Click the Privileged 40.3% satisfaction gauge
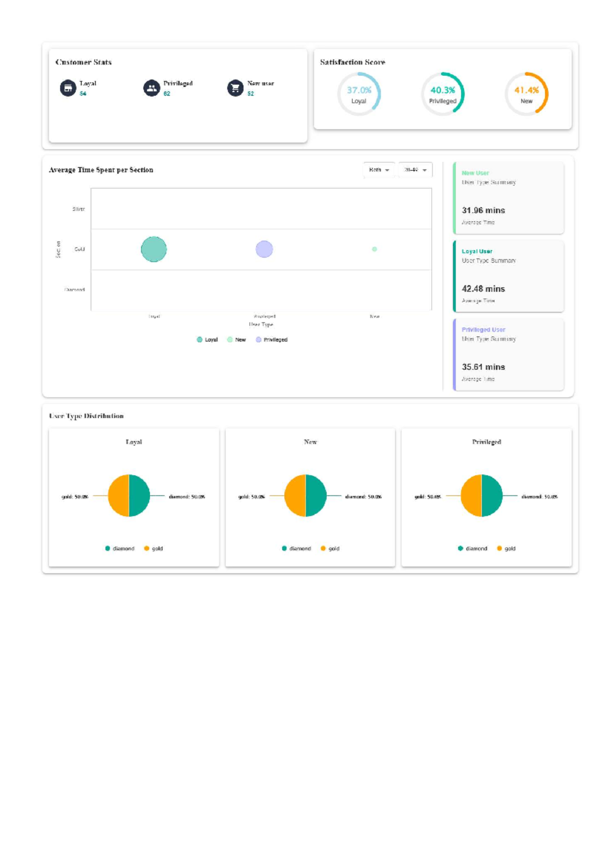 443,94
